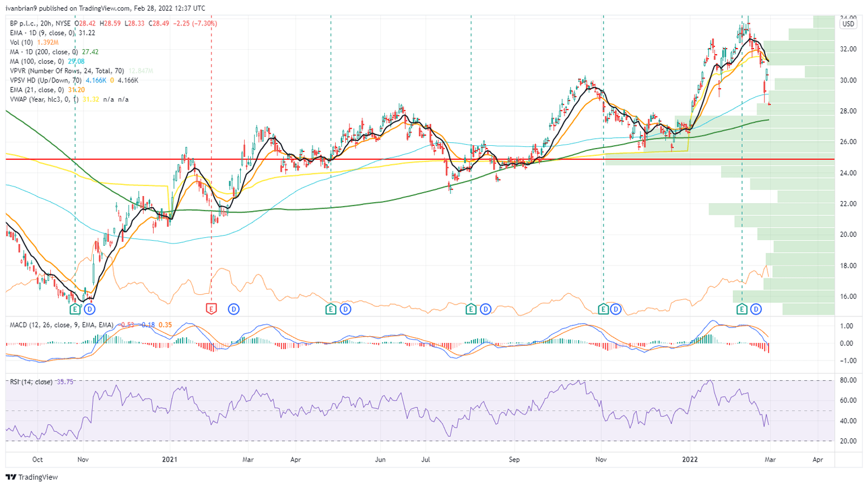Click the RSI value 35.75

[66, 382]
